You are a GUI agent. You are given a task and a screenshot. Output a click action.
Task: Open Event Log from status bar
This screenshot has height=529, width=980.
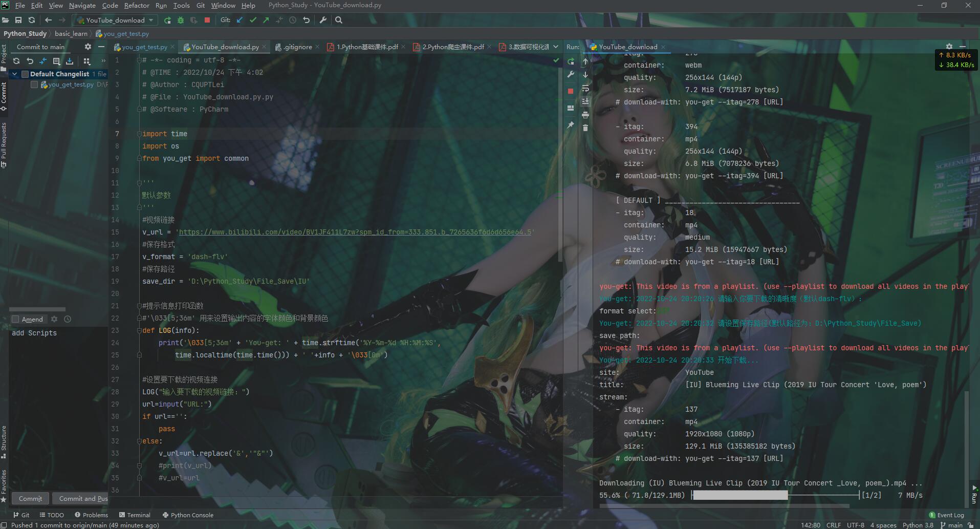coord(946,515)
